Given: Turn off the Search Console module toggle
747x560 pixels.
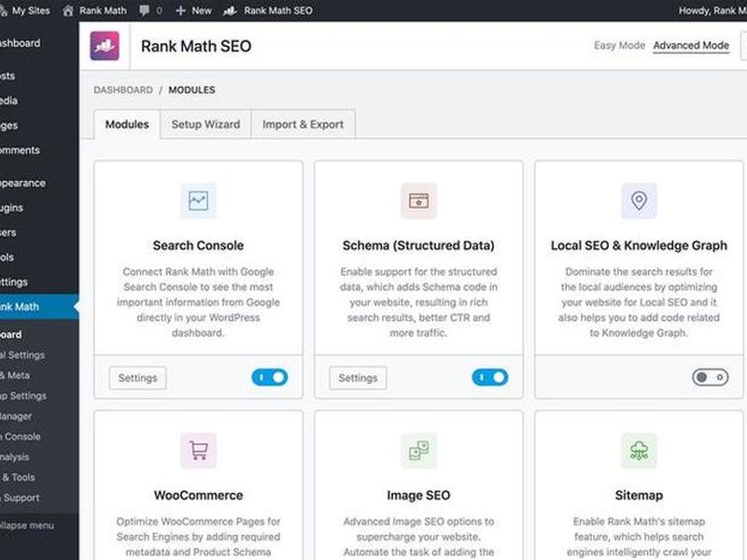Looking at the screenshot, I should [270, 377].
